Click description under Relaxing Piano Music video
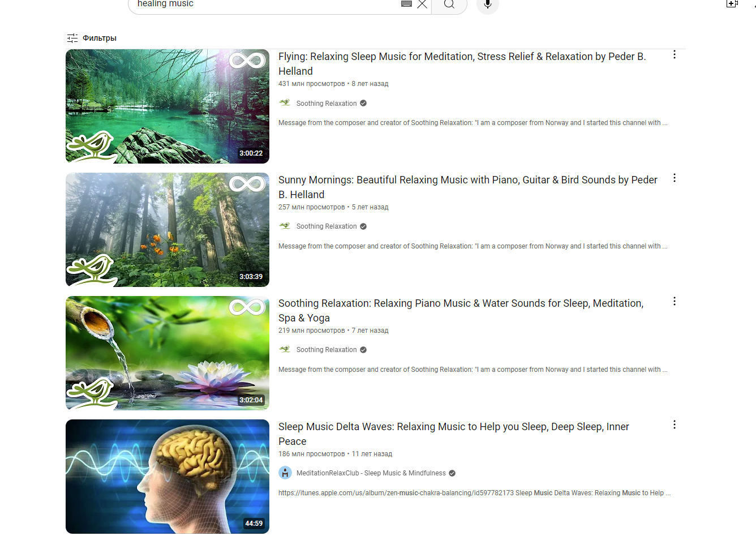Screen dimensions: 756x536 (x=473, y=370)
